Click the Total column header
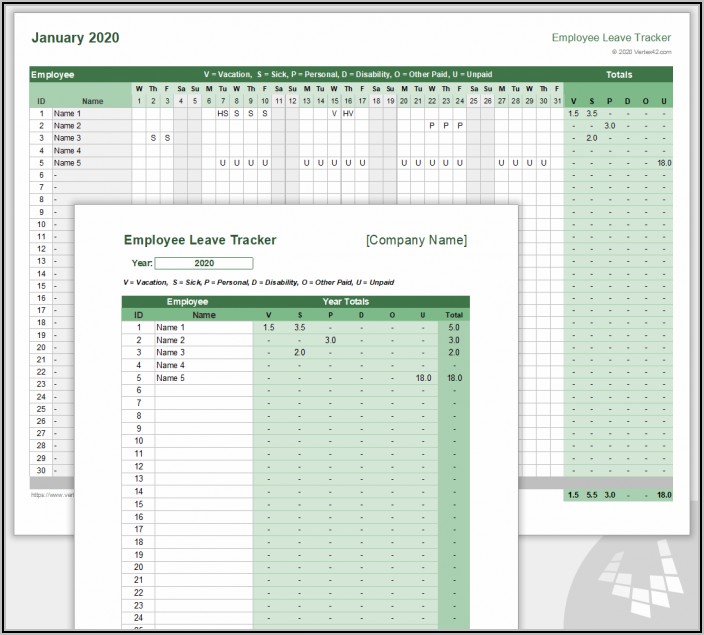The height and width of the screenshot is (635, 704). click(x=454, y=314)
